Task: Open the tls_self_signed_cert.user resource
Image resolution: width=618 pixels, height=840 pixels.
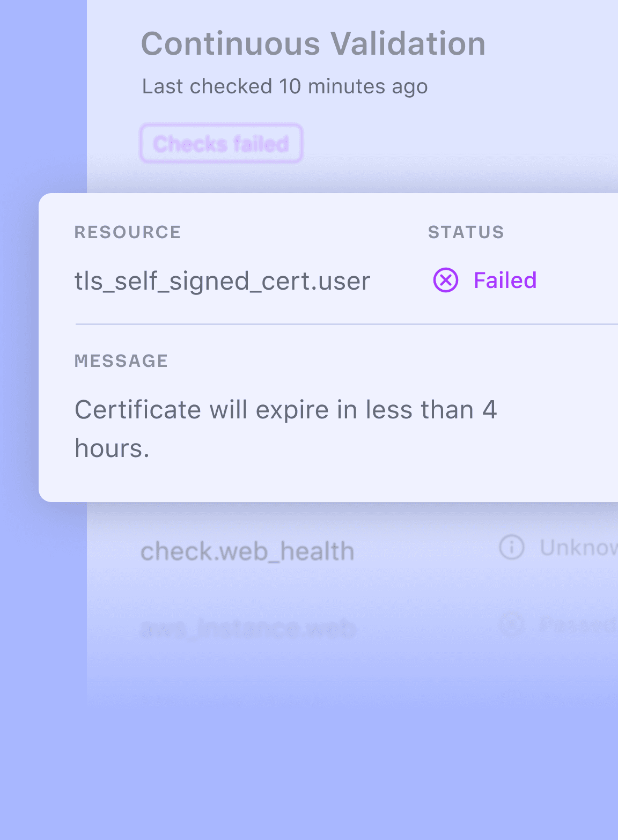Action: [x=222, y=281]
